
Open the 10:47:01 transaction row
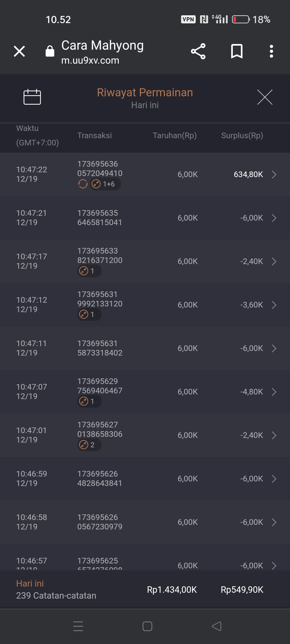(x=145, y=435)
